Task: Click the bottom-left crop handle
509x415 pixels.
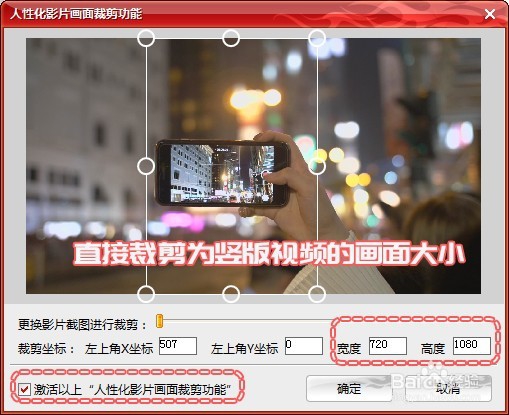Action: [146, 294]
